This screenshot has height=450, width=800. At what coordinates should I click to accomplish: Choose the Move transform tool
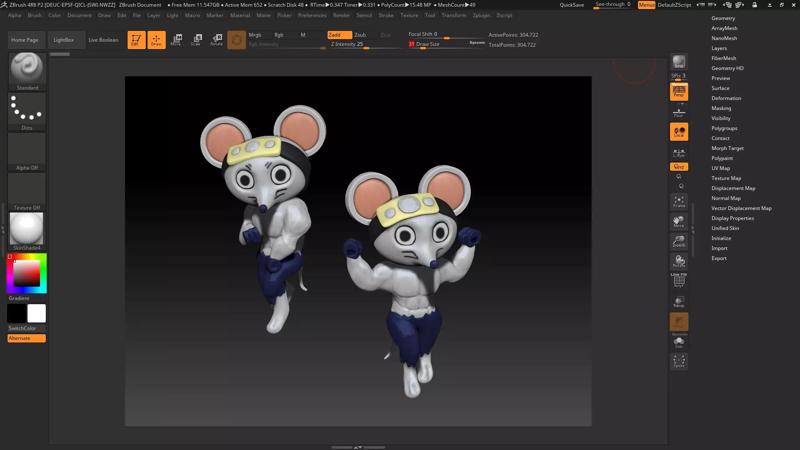(x=176, y=40)
